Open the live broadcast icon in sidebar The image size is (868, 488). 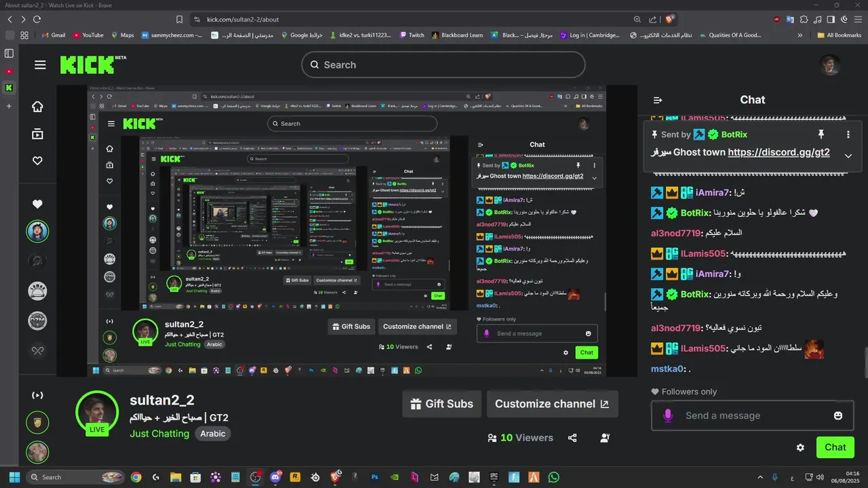[37, 395]
